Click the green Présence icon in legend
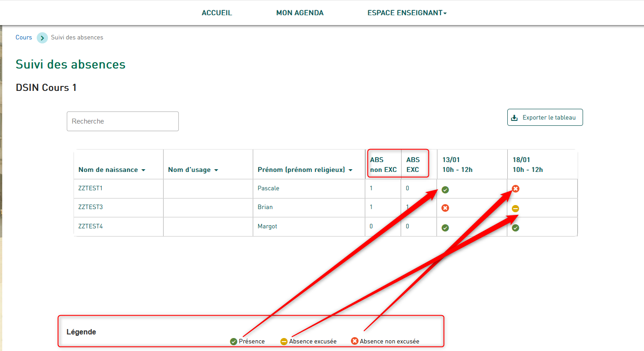The width and height of the screenshot is (644, 351). point(233,342)
